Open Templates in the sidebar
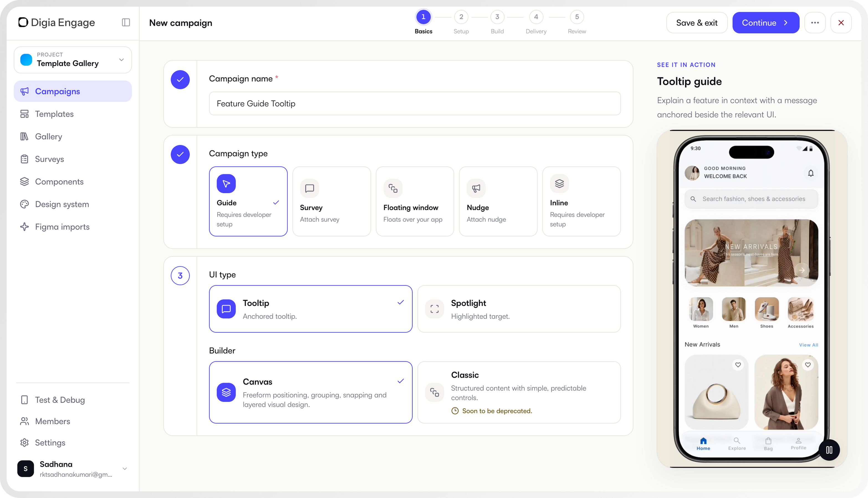Image resolution: width=868 pixels, height=498 pixels. click(x=73, y=114)
